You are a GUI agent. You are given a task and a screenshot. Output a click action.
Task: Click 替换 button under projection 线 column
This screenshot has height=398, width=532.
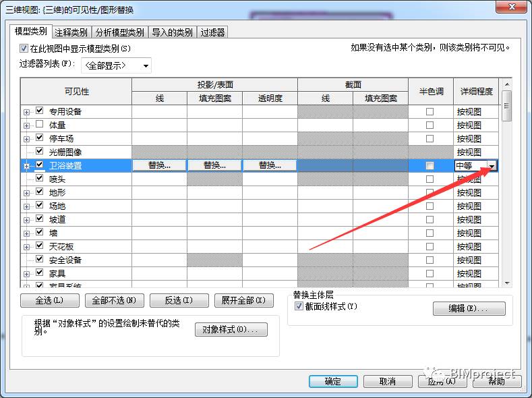[x=159, y=165]
